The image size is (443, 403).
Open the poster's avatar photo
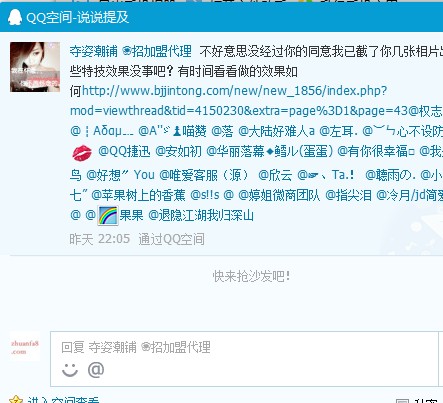pyautogui.click(x=35, y=67)
